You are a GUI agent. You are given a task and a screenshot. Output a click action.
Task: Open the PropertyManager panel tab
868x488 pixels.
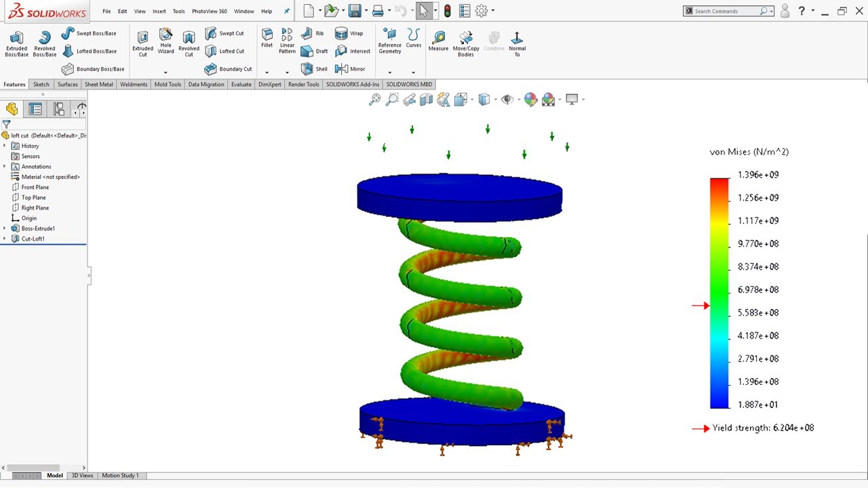(35, 109)
